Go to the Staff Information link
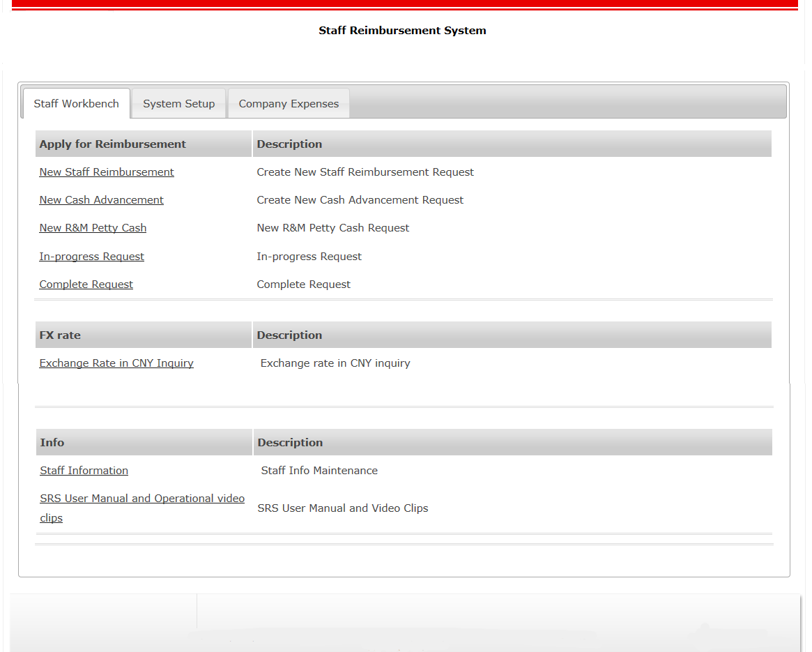This screenshot has width=812, height=652. 84,471
